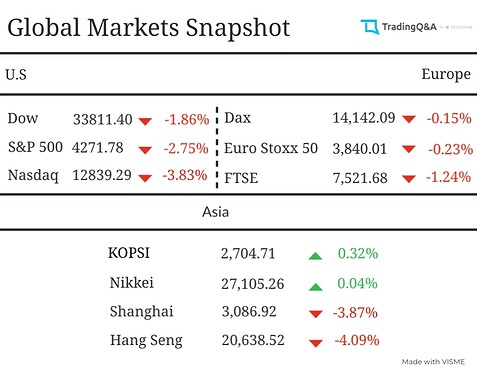Click the KOPSI 0.32% change value
Image resolution: width=477 pixels, height=375 pixels.
click(x=358, y=254)
